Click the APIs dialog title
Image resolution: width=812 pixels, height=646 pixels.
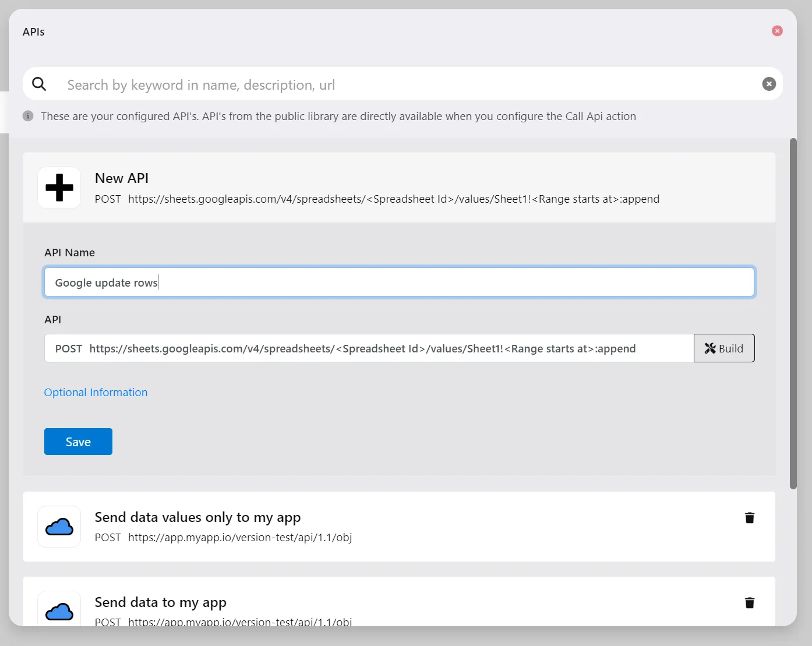pyautogui.click(x=34, y=32)
